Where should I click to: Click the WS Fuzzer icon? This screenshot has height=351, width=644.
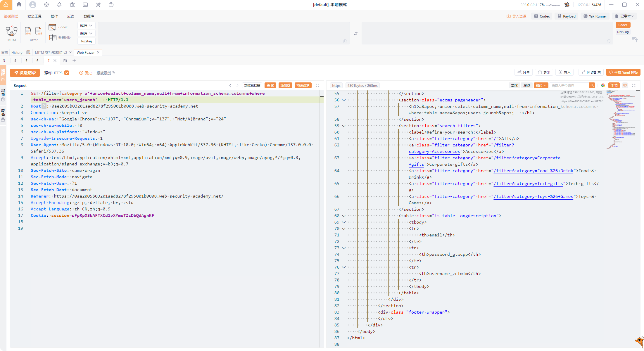38,31
